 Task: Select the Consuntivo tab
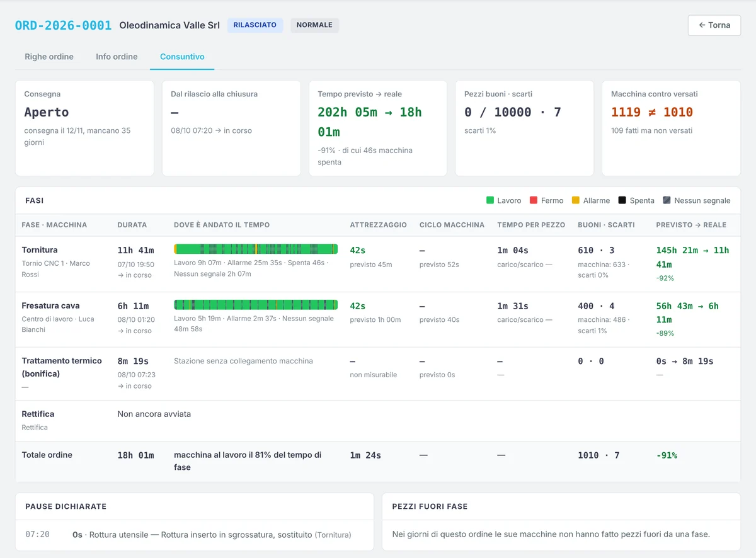pos(182,57)
